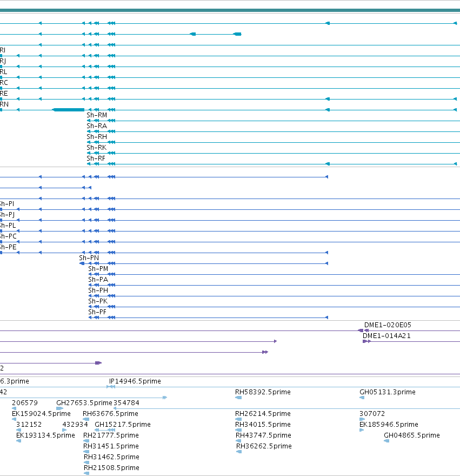
Task: Select the Sh-PK protein label
Action: click(98, 301)
